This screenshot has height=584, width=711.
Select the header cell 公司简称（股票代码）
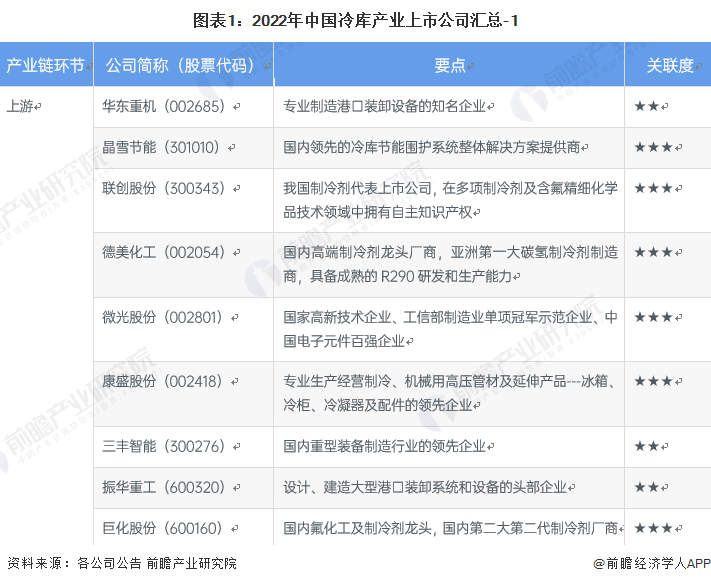[183, 66]
